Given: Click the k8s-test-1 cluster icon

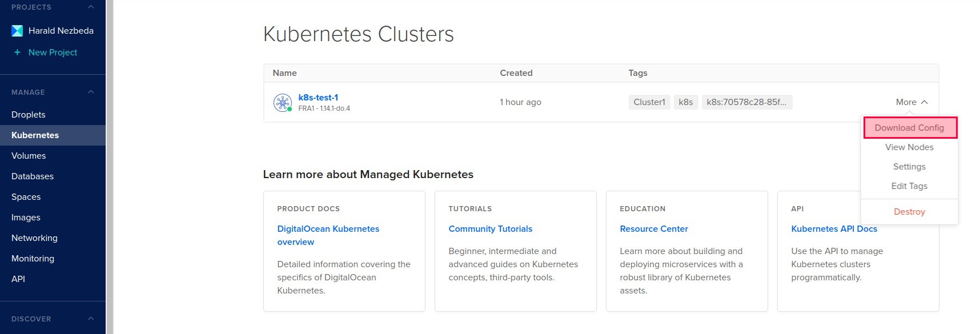Looking at the screenshot, I should click(282, 103).
